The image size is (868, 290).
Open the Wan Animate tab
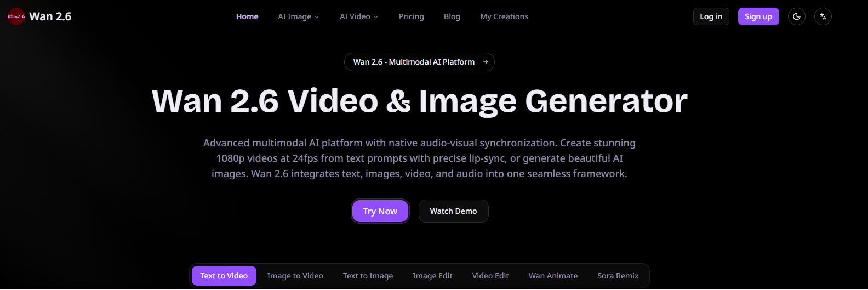(x=553, y=276)
